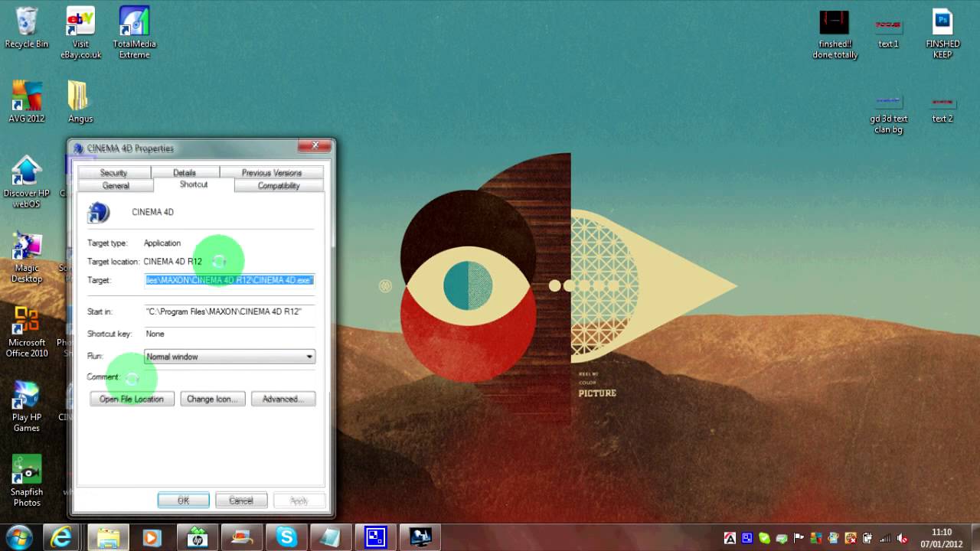Switch to the General tab

116,186
